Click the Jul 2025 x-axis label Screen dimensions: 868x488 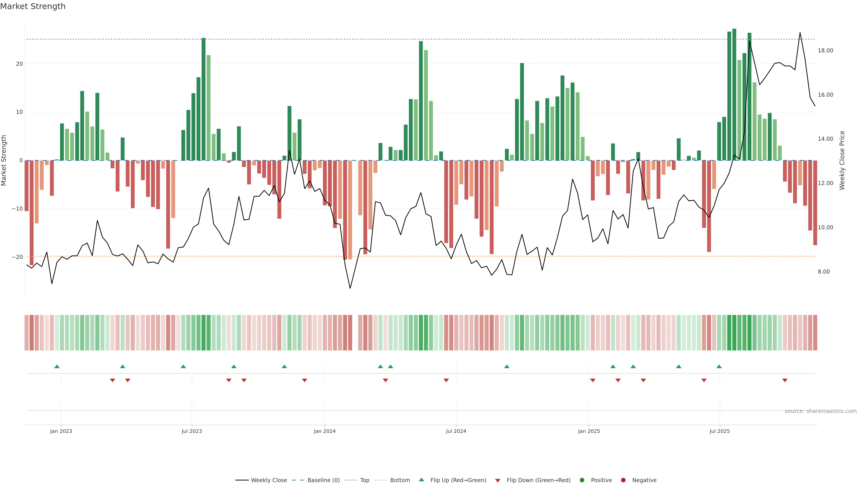coord(719,431)
